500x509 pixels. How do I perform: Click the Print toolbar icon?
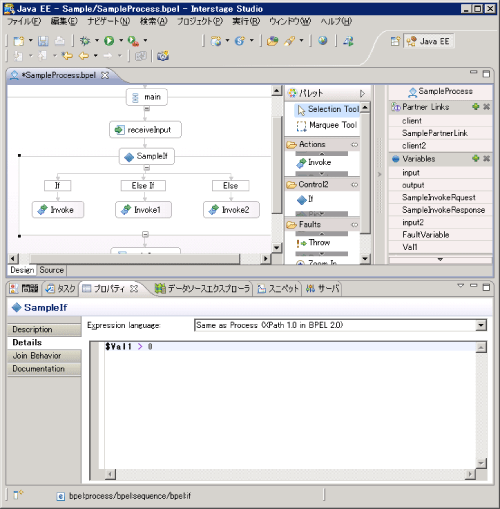coord(60,41)
